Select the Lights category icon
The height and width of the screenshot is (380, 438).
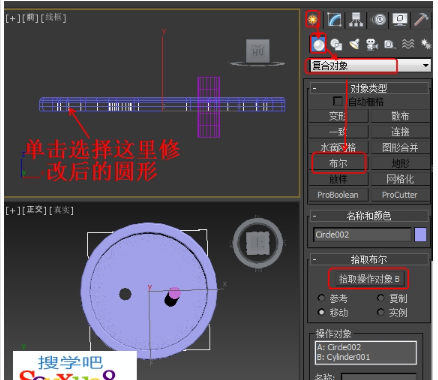pyautogui.click(x=354, y=44)
